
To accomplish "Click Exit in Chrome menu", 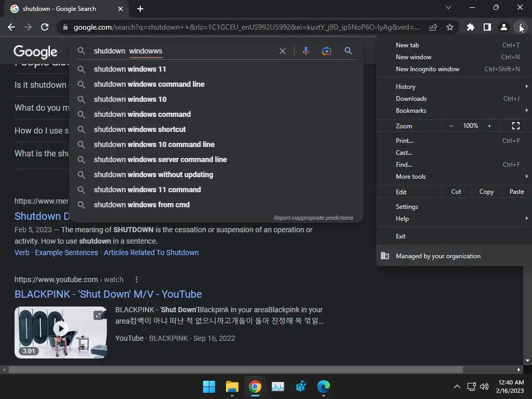I will [454, 236].
